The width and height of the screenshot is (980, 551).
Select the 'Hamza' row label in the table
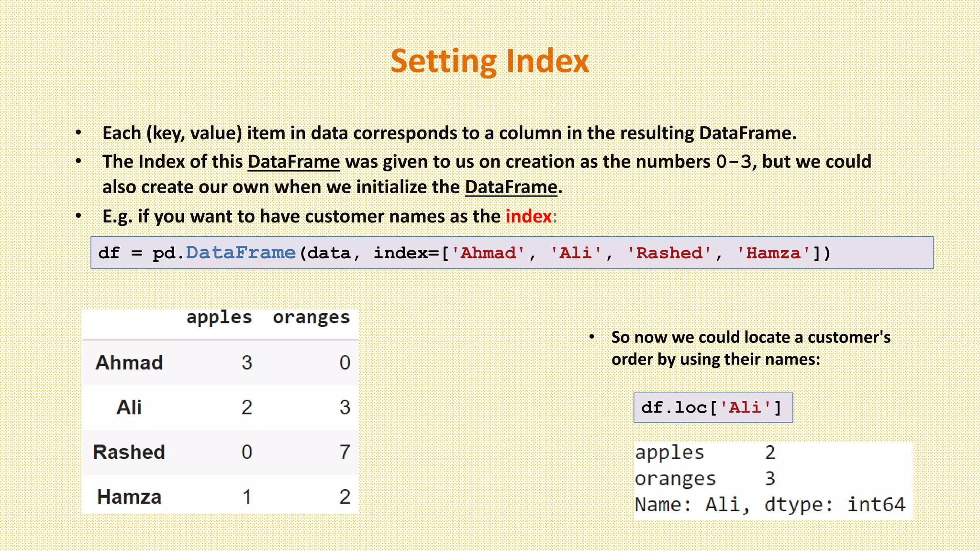pos(129,497)
